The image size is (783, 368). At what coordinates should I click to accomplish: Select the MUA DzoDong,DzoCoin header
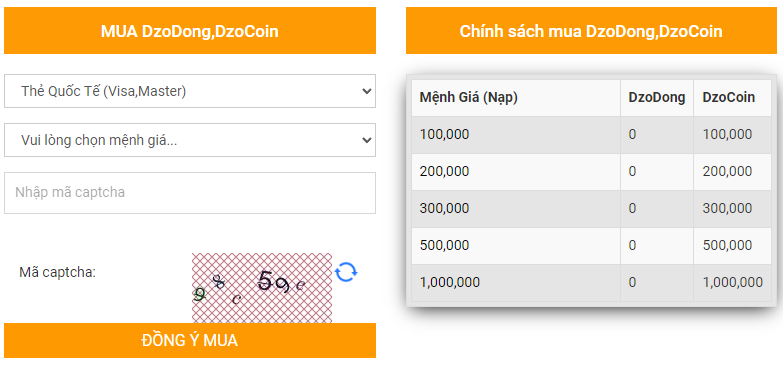pos(190,30)
